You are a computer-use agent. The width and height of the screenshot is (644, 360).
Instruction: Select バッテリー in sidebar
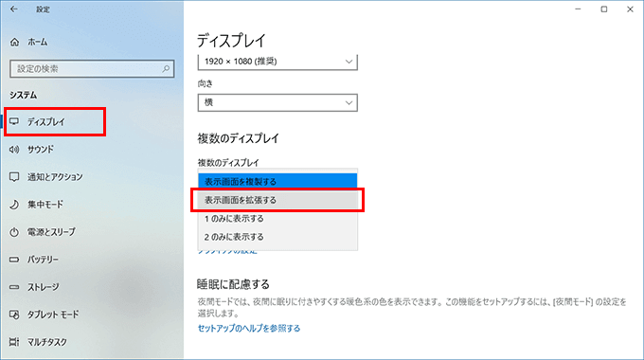(43, 260)
